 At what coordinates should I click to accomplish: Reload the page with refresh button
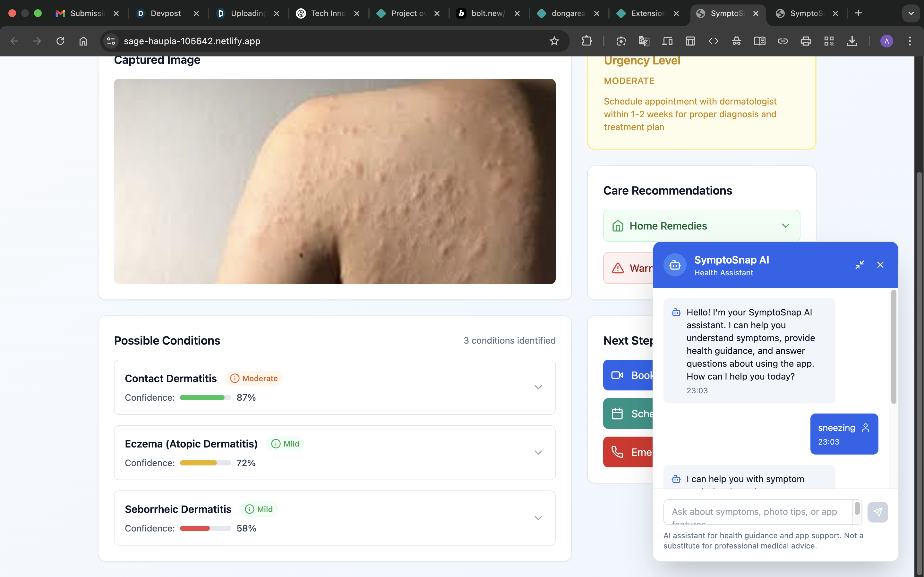[x=60, y=41]
